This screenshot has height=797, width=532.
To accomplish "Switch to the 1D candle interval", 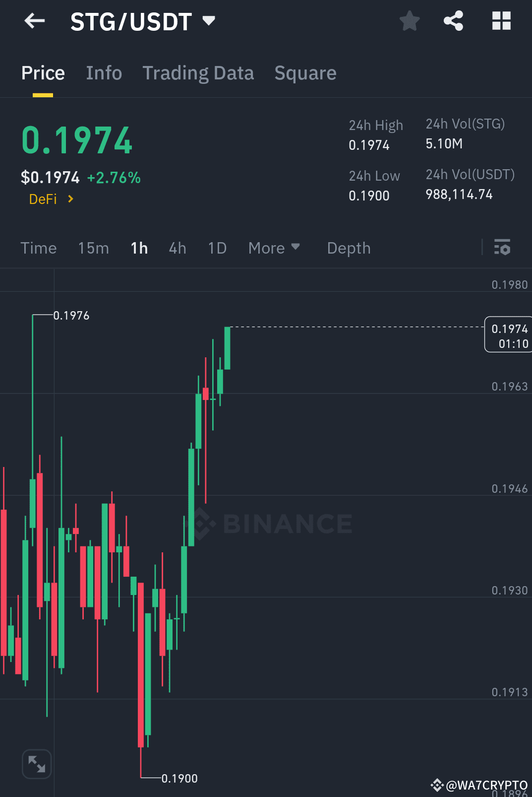I will (x=217, y=248).
